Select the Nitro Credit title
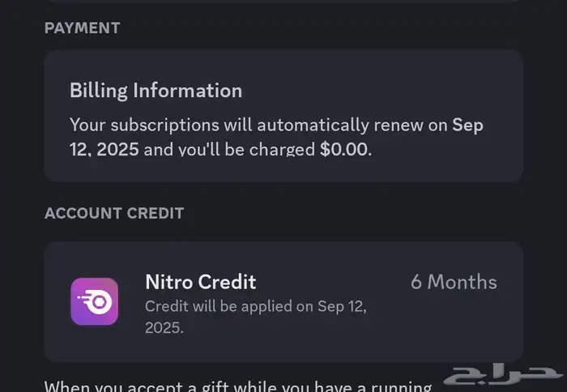567x392 pixels. pyautogui.click(x=200, y=282)
